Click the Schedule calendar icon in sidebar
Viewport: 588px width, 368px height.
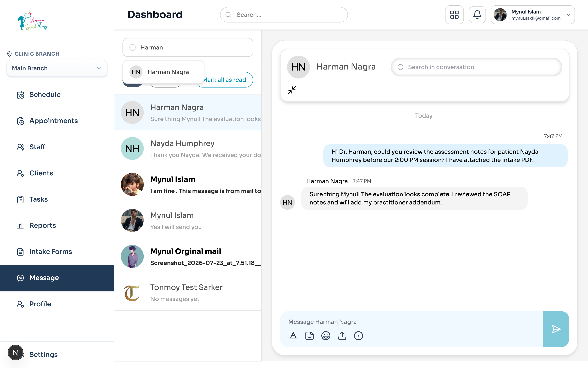click(20, 95)
